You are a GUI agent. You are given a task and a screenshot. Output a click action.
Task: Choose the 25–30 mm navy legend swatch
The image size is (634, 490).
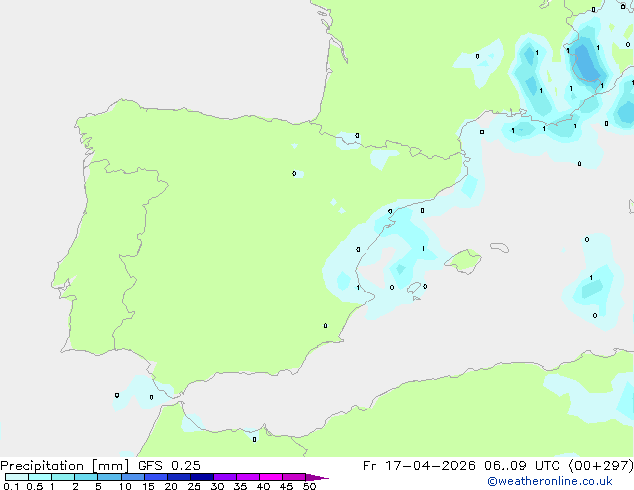(201, 477)
